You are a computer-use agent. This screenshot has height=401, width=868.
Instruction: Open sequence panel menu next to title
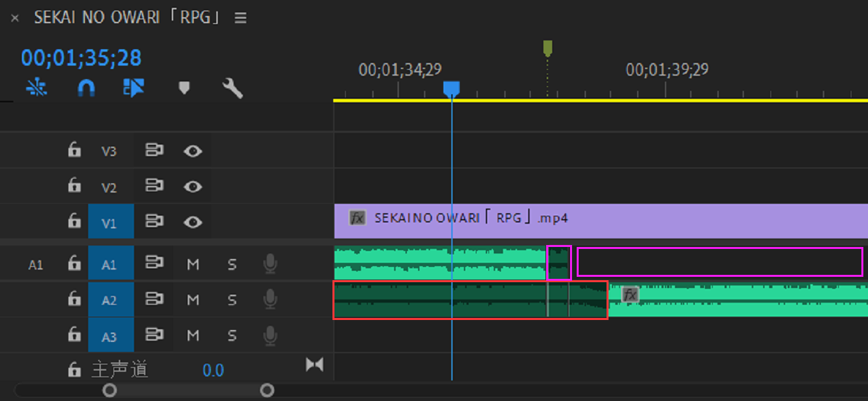(x=241, y=18)
